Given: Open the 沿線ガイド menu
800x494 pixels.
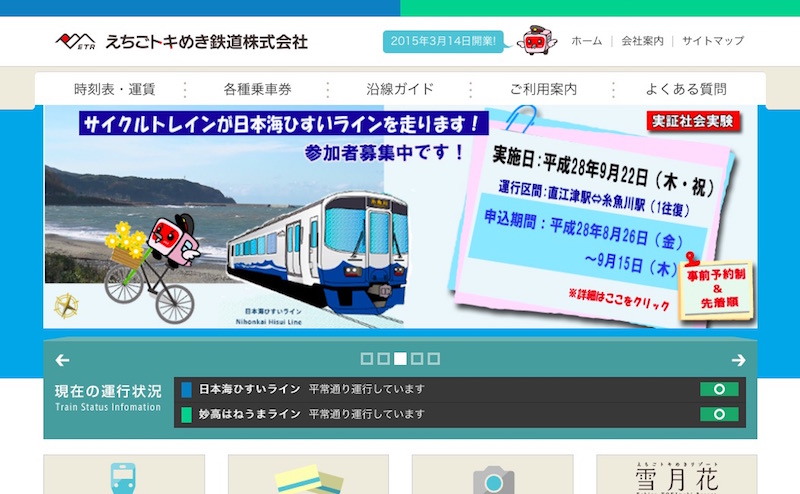Looking at the screenshot, I should point(400,89).
